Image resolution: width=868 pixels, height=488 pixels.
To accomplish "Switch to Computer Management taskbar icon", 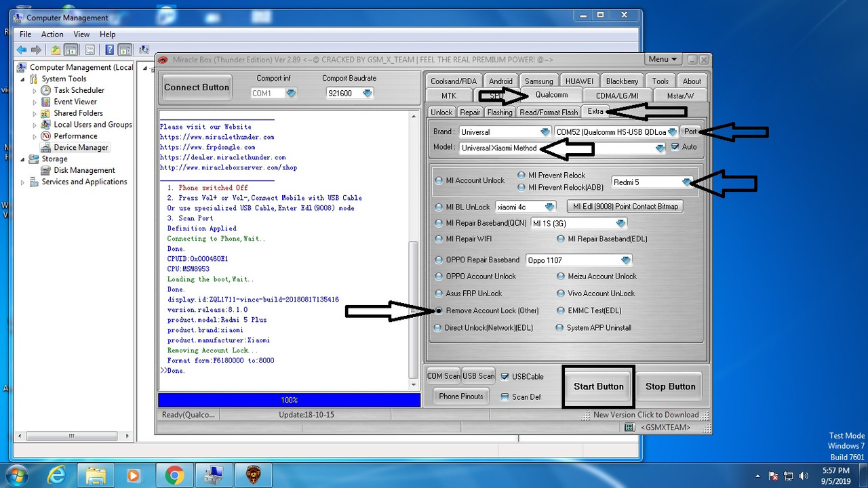I will coord(214,476).
